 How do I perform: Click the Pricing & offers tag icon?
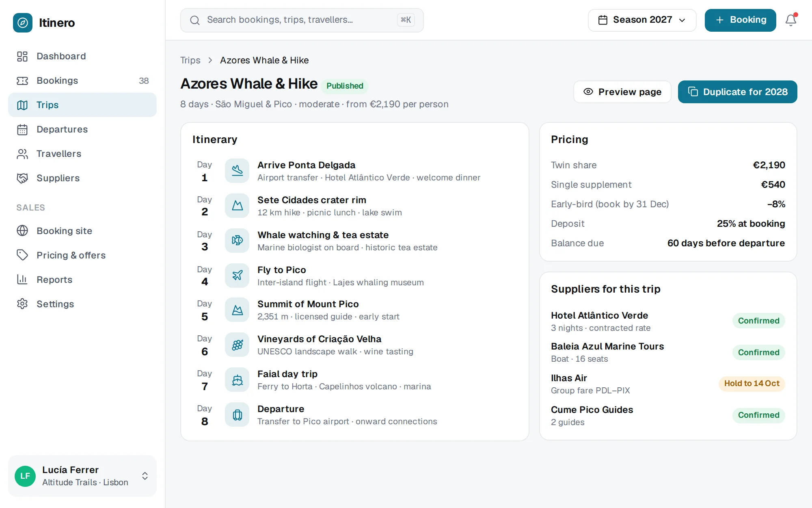[22, 255]
